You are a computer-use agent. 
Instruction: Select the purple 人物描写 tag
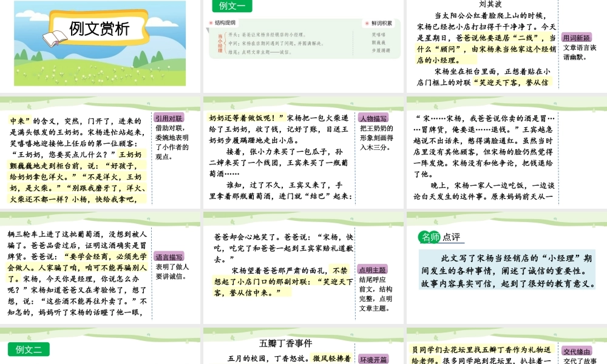373,118
